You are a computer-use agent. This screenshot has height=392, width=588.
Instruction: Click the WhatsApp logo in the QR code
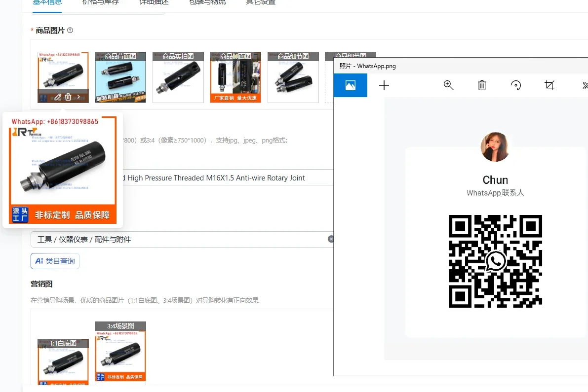[x=495, y=261]
